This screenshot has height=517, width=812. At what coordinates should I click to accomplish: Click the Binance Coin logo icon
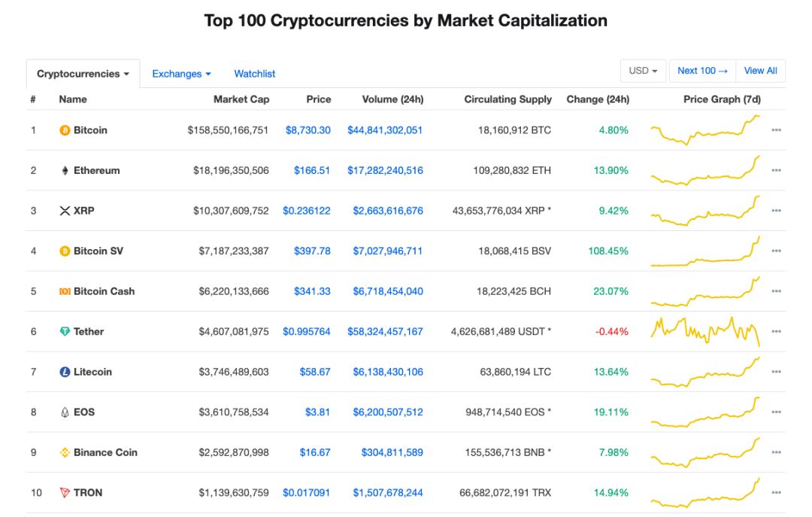[65, 453]
